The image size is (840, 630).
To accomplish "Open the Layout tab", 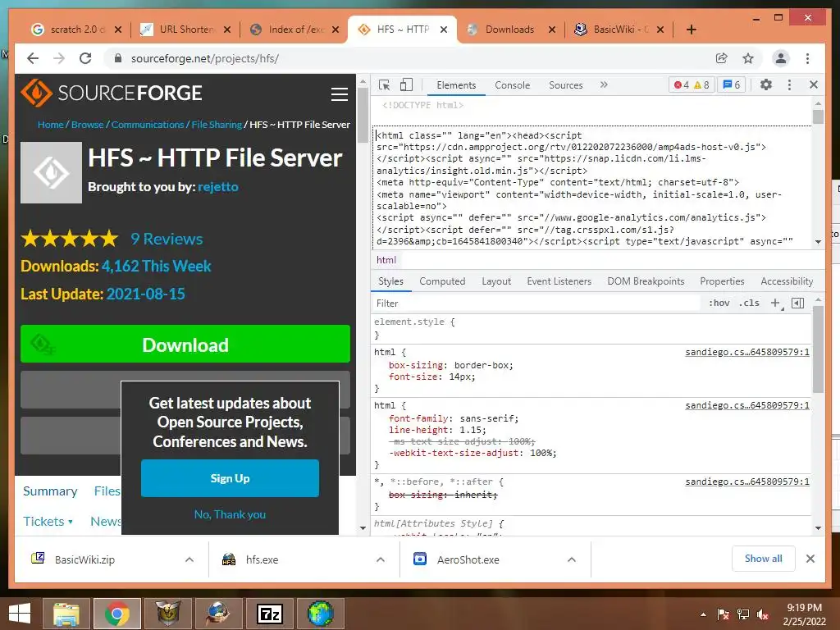I will click(x=496, y=281).
